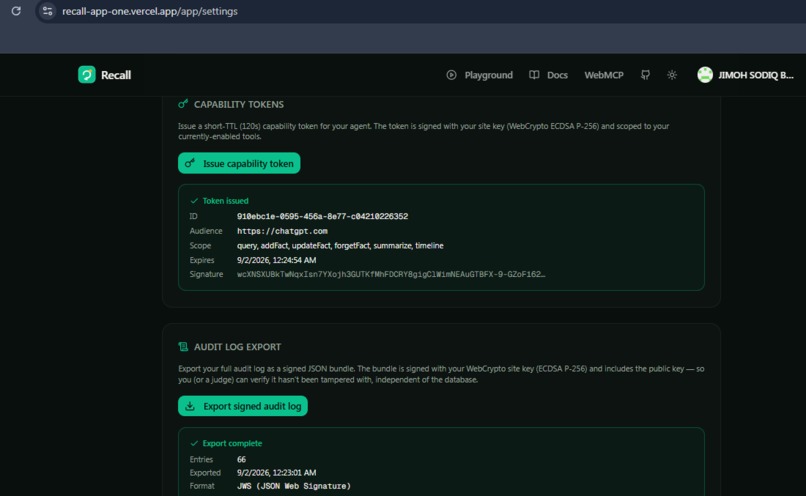The image size is (806, 496).
Task: Click the key icon beside Capability Tokens heading
Action: point(183,104)
